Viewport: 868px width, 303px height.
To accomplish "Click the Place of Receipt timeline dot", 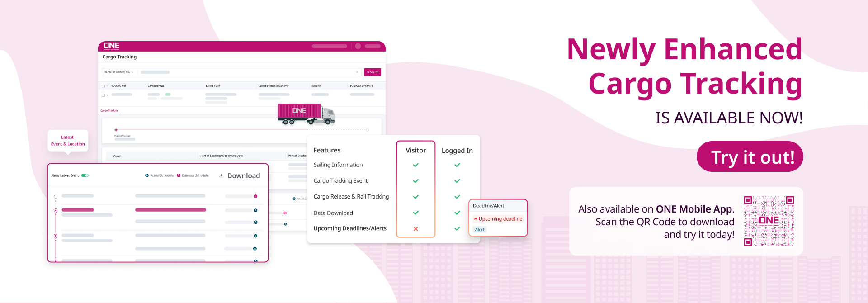I will [x=116, y=130].
